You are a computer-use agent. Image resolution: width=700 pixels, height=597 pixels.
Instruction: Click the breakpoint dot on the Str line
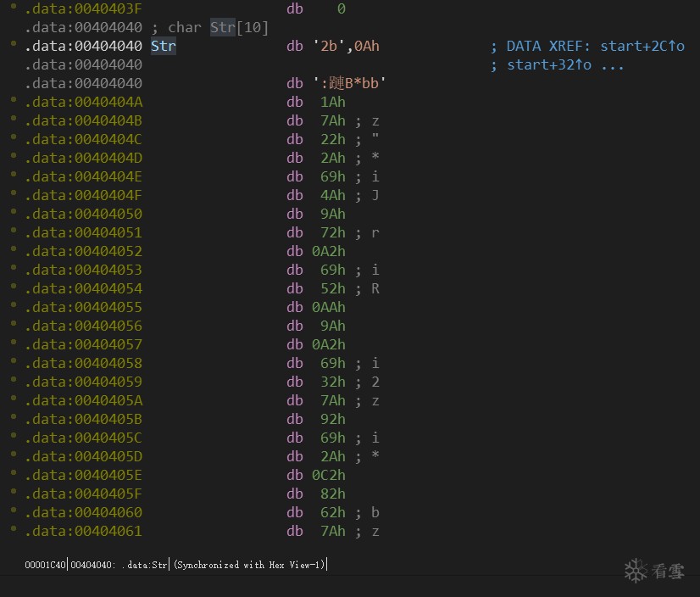(14, 45)
